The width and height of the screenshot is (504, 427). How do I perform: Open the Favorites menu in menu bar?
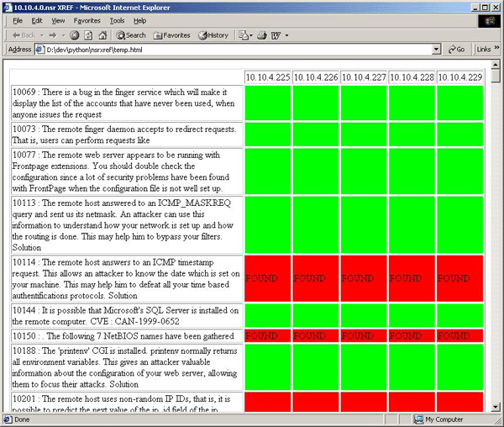[87, 20]
